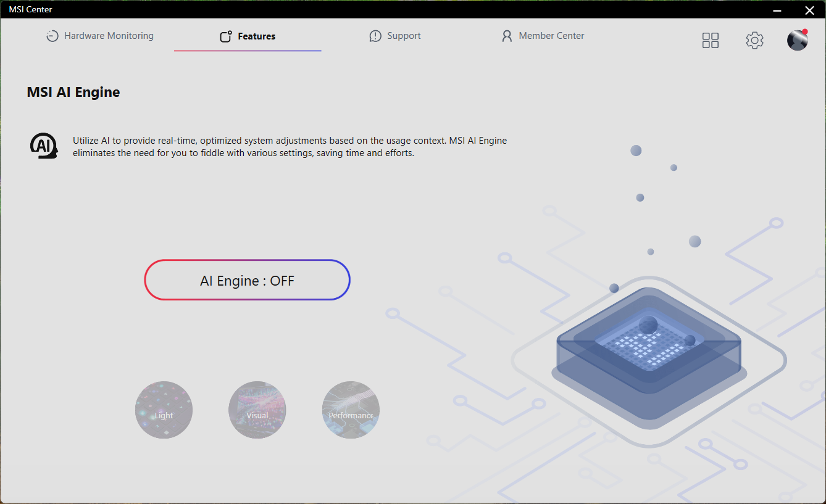Image resolution: width=826 pixels, height=504 pixels.
Task: Open the Features tab
Action: (x=248, y=36)
